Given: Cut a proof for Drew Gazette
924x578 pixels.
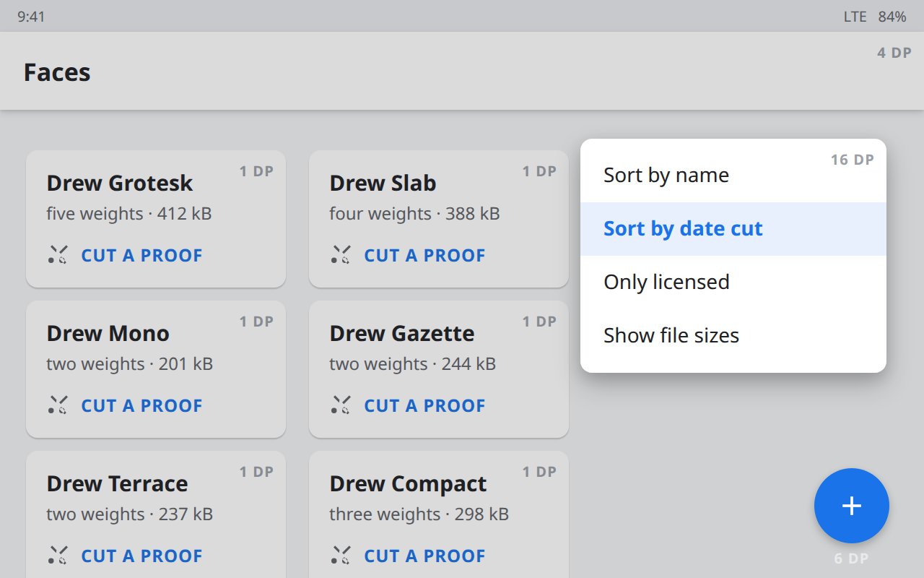Looking at the screenshot, I should coord(424,405).
